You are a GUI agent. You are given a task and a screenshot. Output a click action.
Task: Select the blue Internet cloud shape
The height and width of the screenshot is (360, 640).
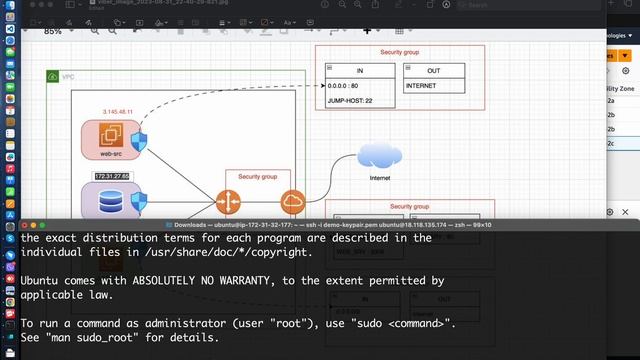tap(380, 156)
